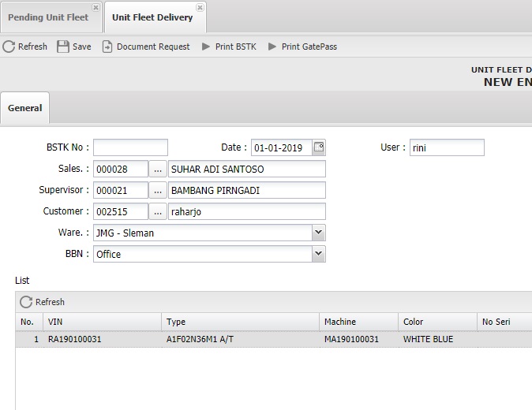Click the Print BSTK arrow icon
Image resolution: width=532 pixels, height=410 pixels.
[206, 47]
